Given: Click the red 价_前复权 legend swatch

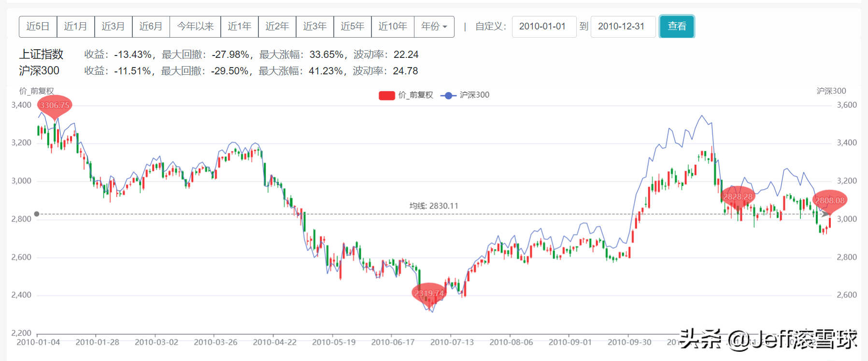Looking at the screenshot, I should coord(387,96).
